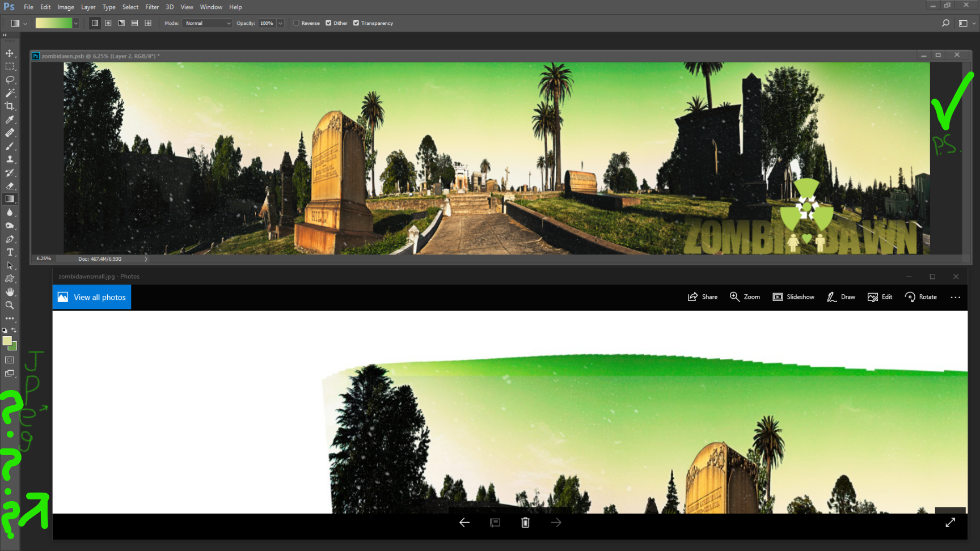
Task: Select the Rectangular Marquee tool
Action: point(10,66)
